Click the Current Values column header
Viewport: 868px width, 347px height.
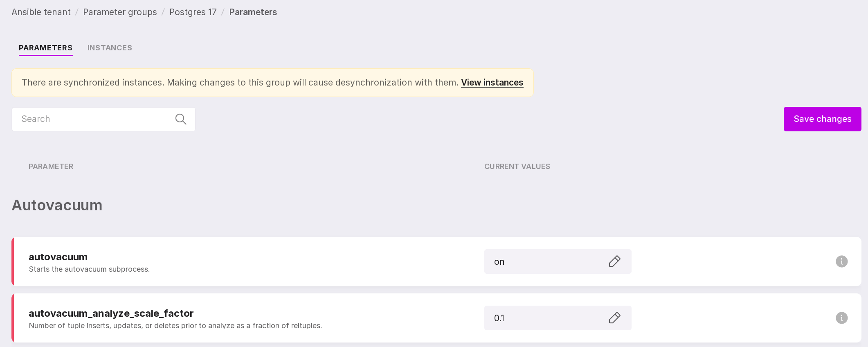tap(517, 167)
